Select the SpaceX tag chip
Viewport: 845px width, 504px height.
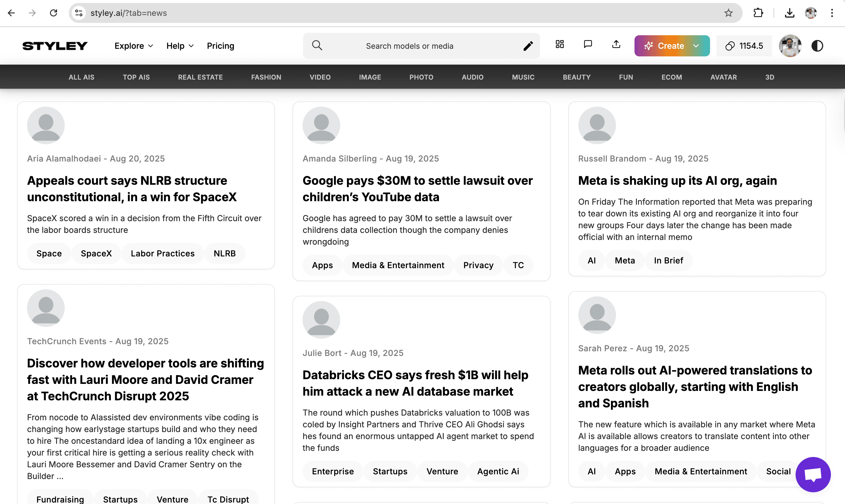(96, 253)
